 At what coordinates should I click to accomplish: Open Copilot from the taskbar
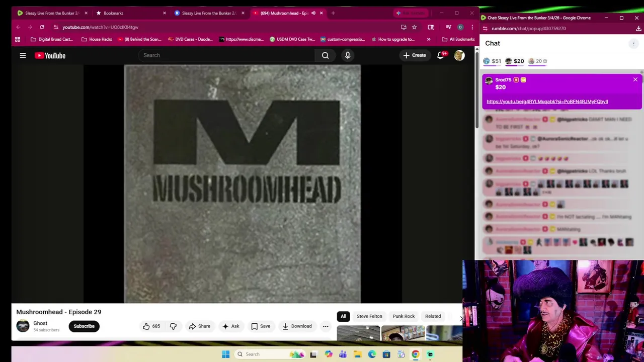[x=328, y=354]
